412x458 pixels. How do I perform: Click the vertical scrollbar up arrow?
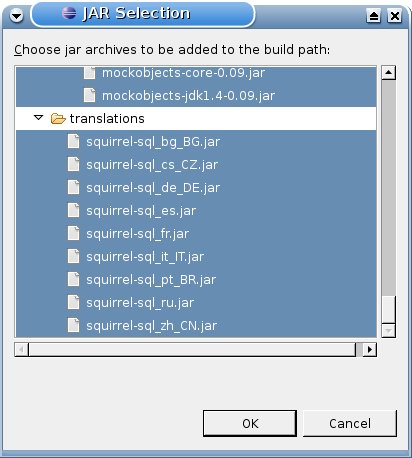pyautogui.click(x=388, y=72)
